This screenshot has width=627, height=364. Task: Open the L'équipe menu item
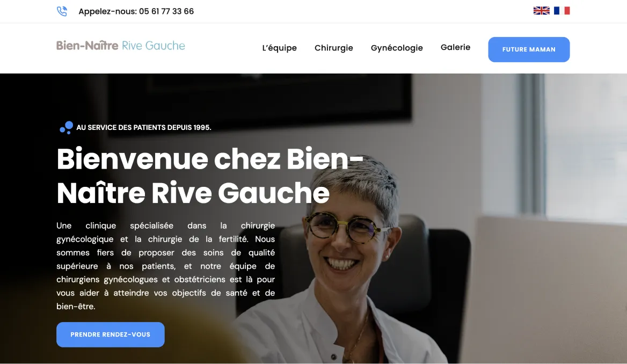(280, 48)
